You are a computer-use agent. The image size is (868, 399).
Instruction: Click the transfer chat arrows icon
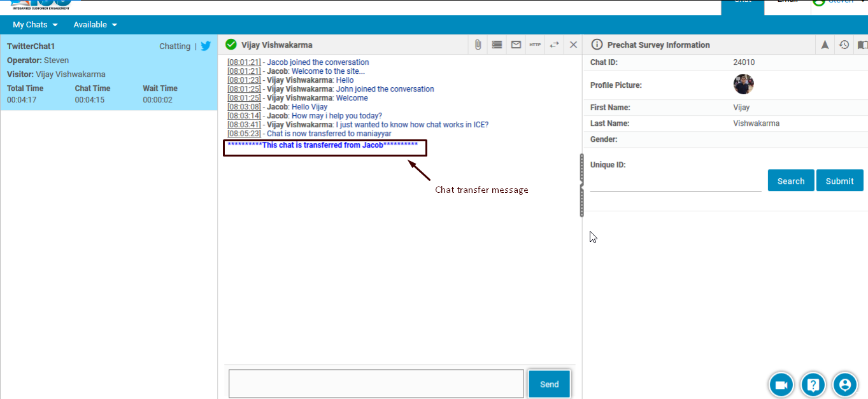(x=554, y=45)
